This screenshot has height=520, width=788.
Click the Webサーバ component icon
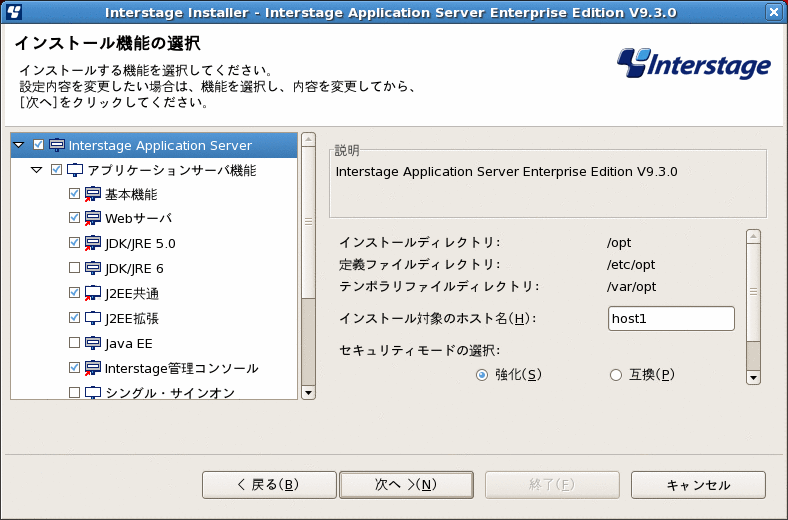(x=92, y=218)
